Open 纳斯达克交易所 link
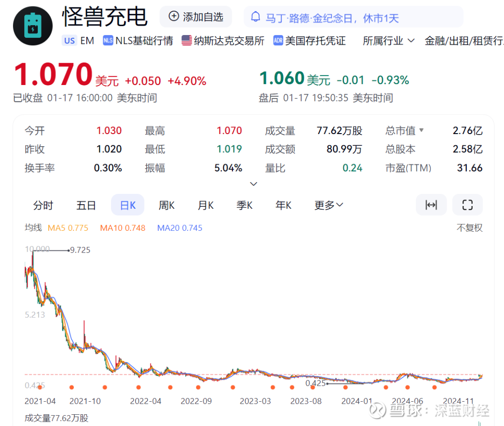Viewport: 504px width, 426px height. point(229,41)
